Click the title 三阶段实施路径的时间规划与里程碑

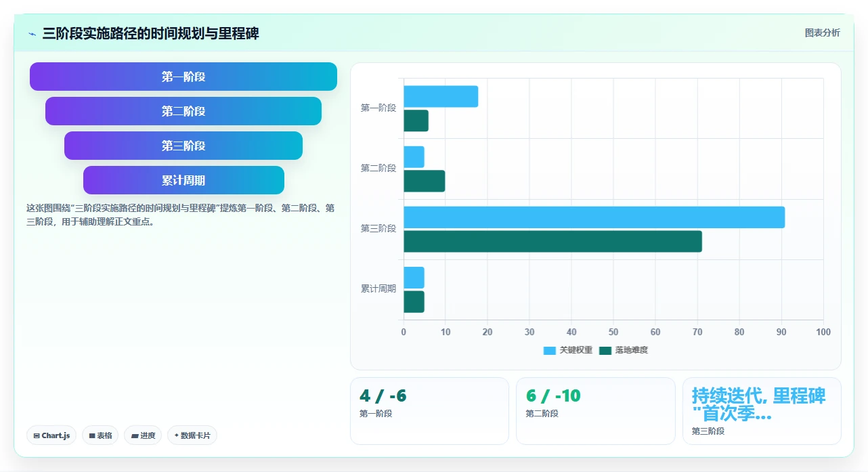tap(150, 33)
